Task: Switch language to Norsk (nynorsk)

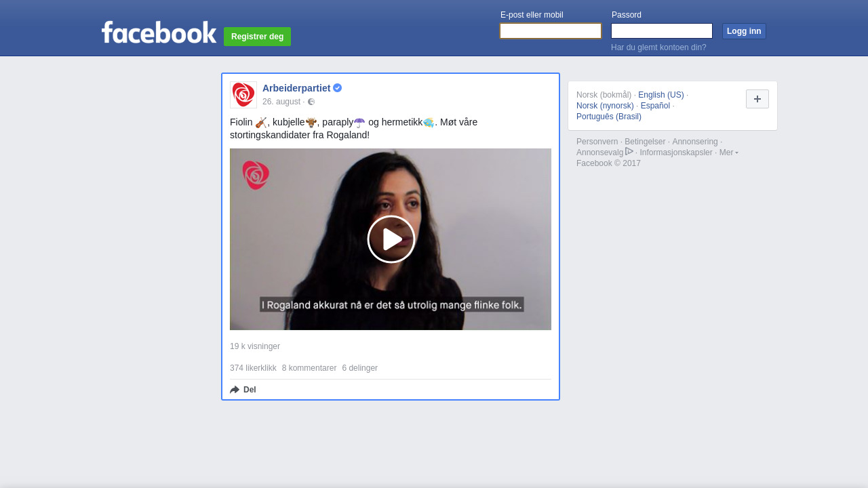Action: (x=605, y=106)
